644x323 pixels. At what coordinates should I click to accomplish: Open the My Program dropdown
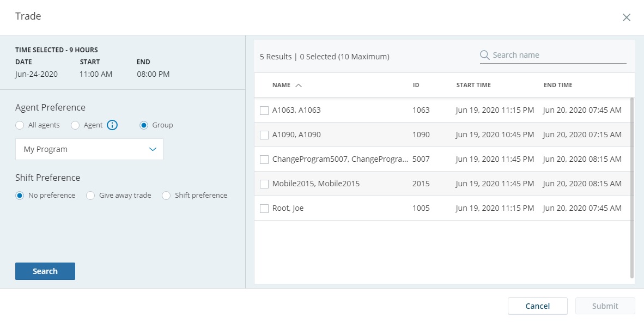tap(89, 149)
